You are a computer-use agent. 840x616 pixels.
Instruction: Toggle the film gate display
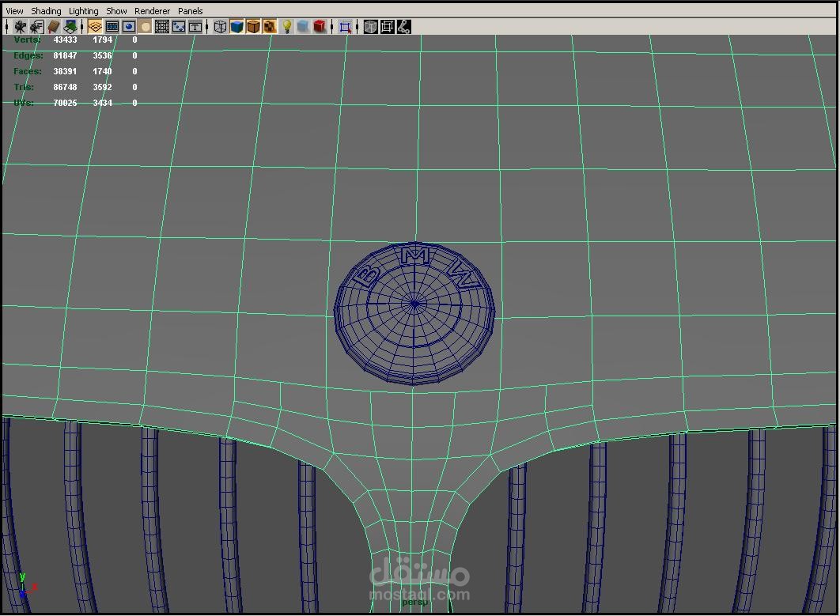pos(112,27)
